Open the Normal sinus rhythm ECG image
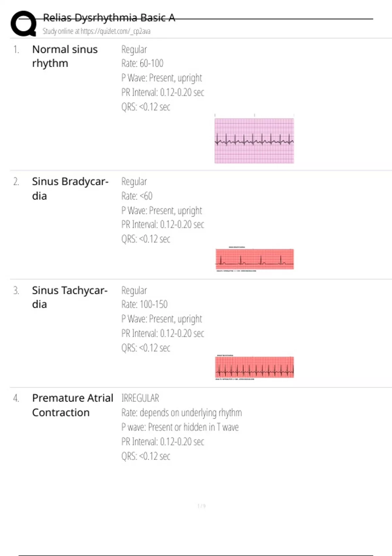Image resolution: width=392 pixels, height=556 pixels. (254, 141)
